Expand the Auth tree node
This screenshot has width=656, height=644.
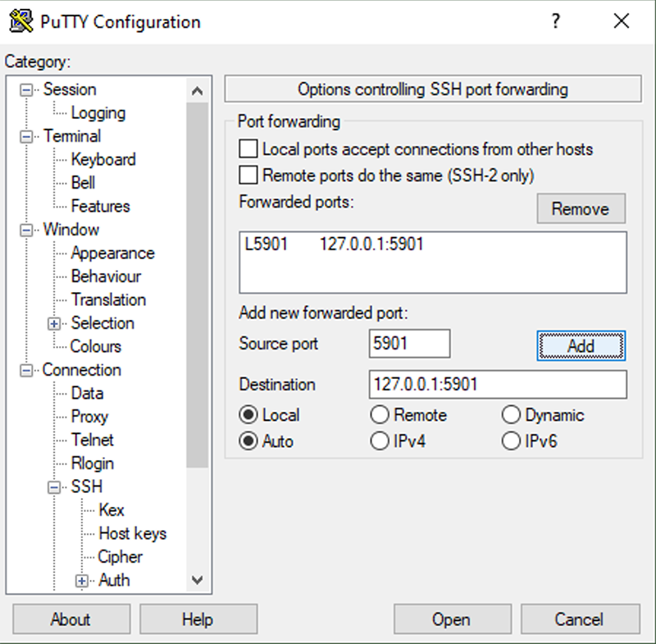[x=82, y=581]
